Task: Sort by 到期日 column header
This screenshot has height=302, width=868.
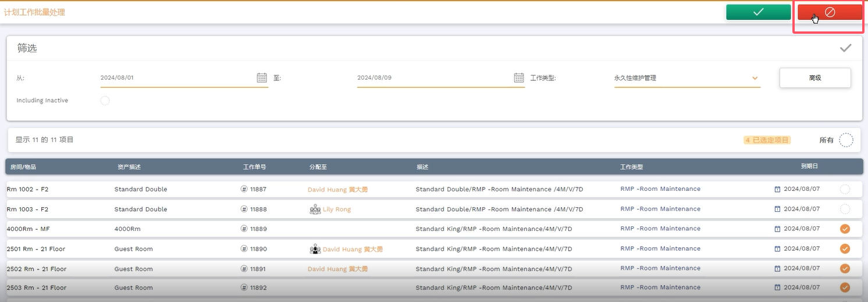Action: (809, 166)
